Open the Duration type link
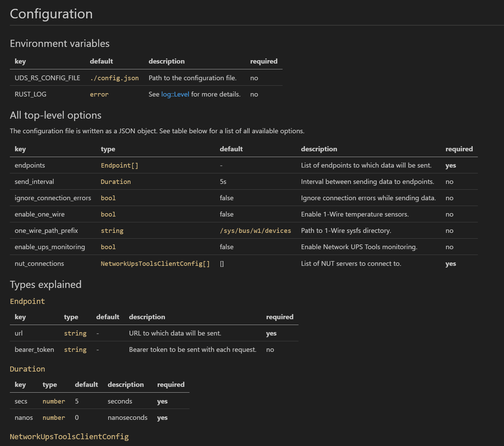Image resolution: width=504 pixels, height=446 pixels. 115,182
